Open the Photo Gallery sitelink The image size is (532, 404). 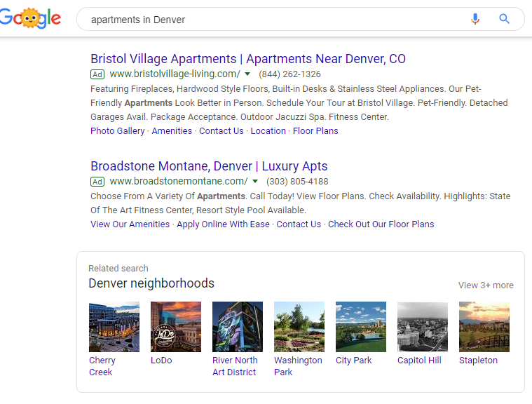(117, 130)
